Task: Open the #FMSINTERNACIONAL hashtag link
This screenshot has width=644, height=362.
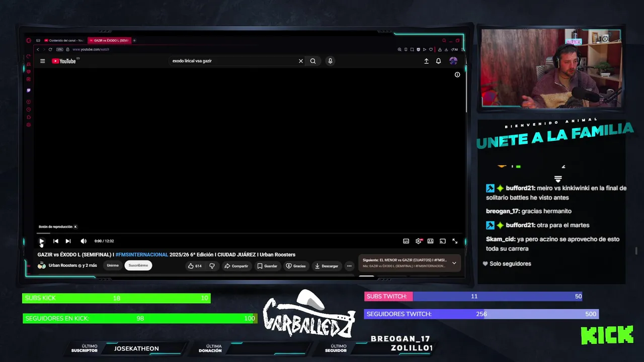Action: tap(142, 254)
